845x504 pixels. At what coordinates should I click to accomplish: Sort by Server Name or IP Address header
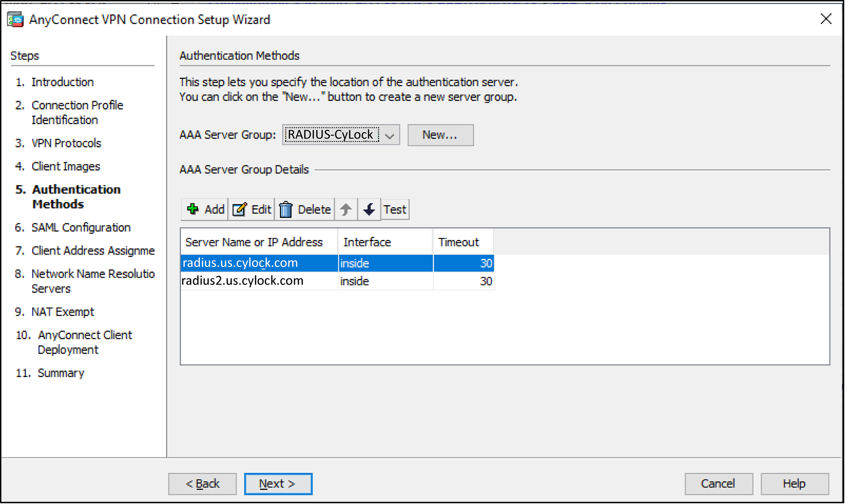coord(254,242)
